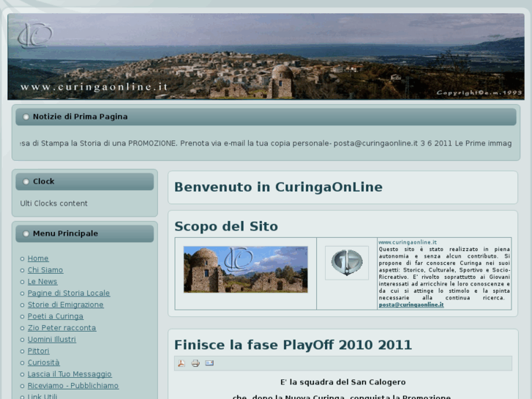
Task: Click the email icon under PlayOff article
Action: 209,363
